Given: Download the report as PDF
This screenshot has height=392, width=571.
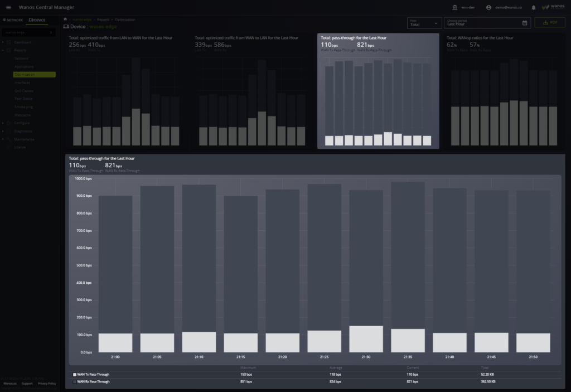Looking at the screenshot, I should click(x=549, y=23).
